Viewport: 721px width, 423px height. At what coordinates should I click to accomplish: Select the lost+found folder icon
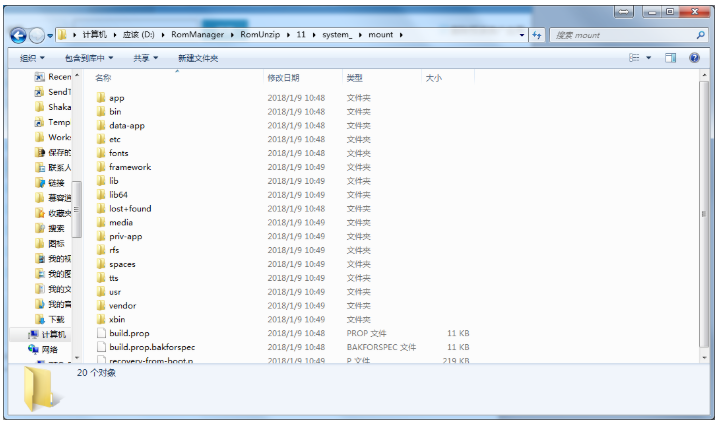click(101, 208)
